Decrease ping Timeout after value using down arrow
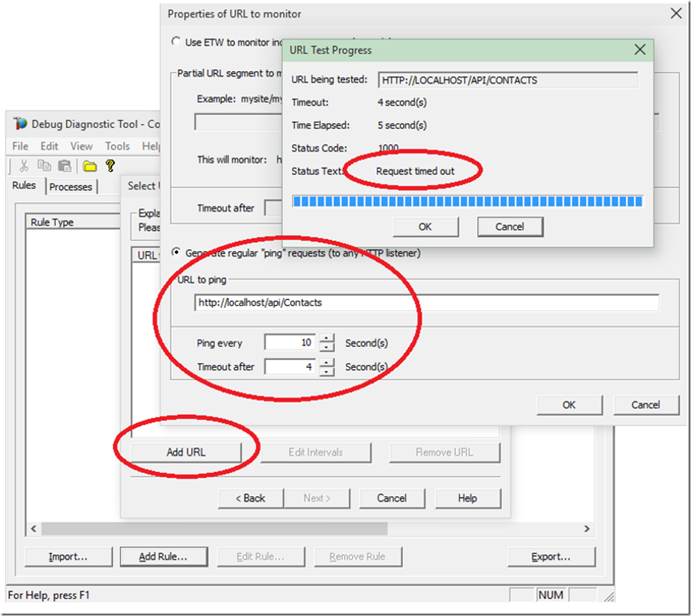 pyautogui.click(x=326, y=371)
